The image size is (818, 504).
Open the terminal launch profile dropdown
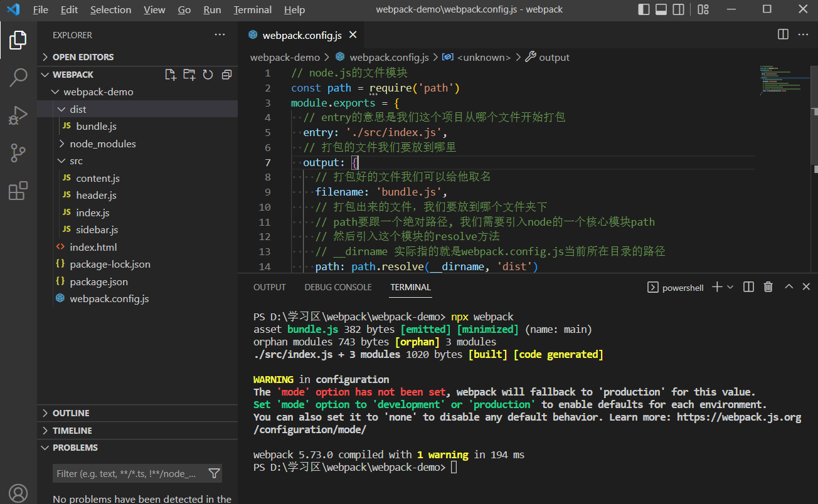pyautogui.click(x=730, y=287)
